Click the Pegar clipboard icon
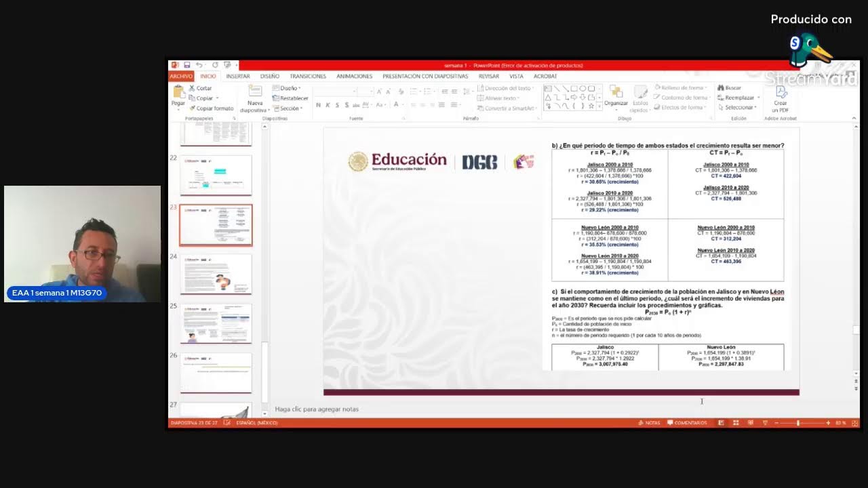 pos(178,91)
